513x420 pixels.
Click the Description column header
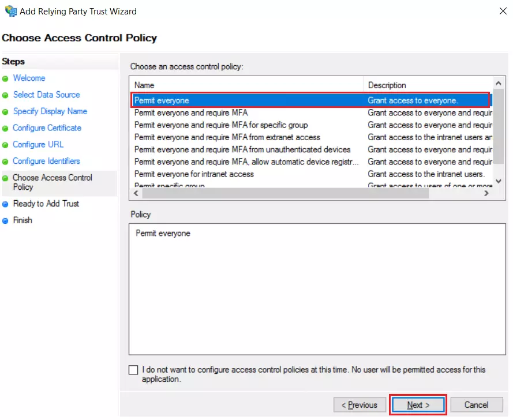coord(387,85)
